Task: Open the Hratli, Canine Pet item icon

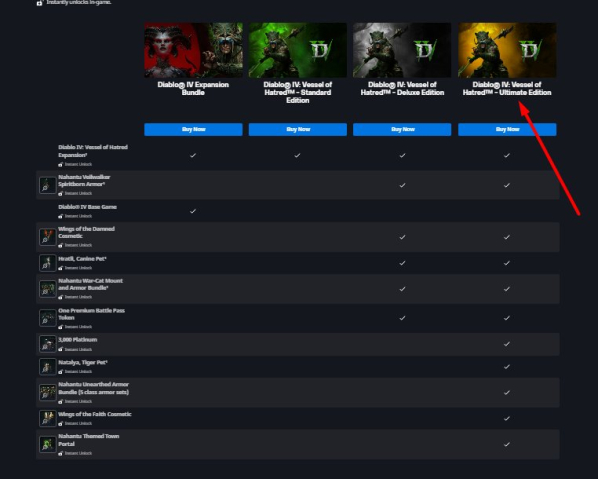Action: click(x=48, y=263)
